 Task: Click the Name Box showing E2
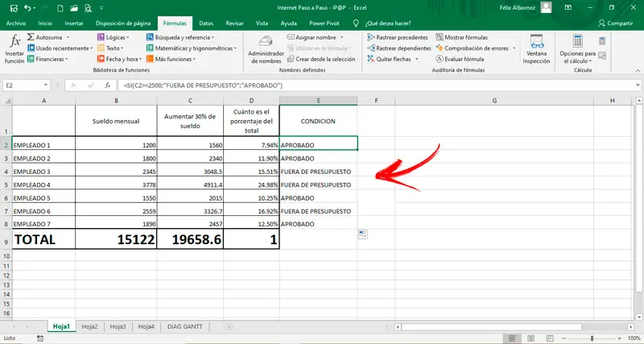pyautogui.click(x=24, y=85)
